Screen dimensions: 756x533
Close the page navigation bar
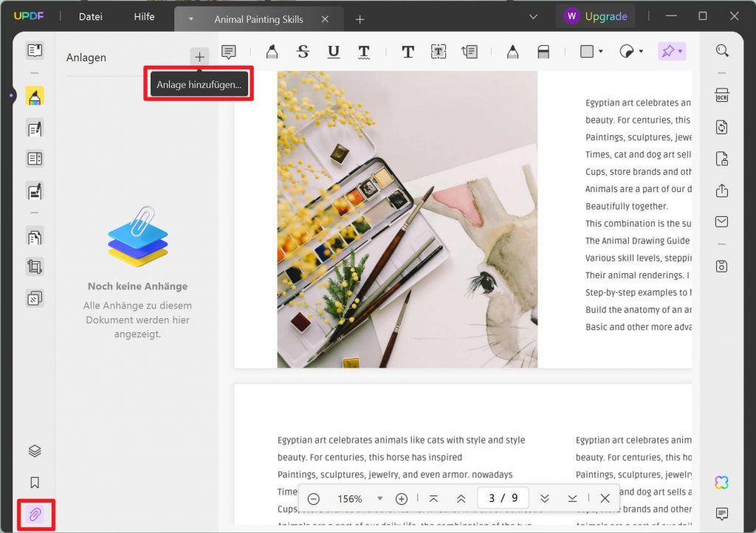(605, 499)
